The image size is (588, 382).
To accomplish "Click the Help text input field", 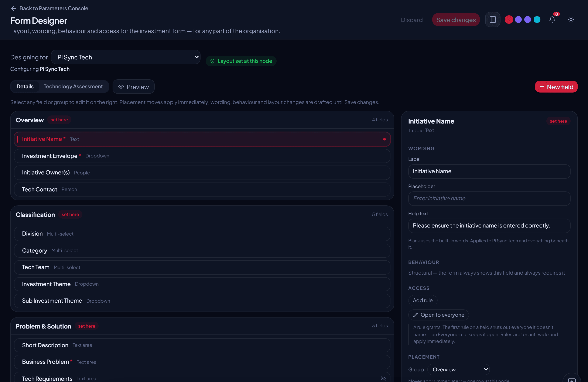I will (489, 226).
